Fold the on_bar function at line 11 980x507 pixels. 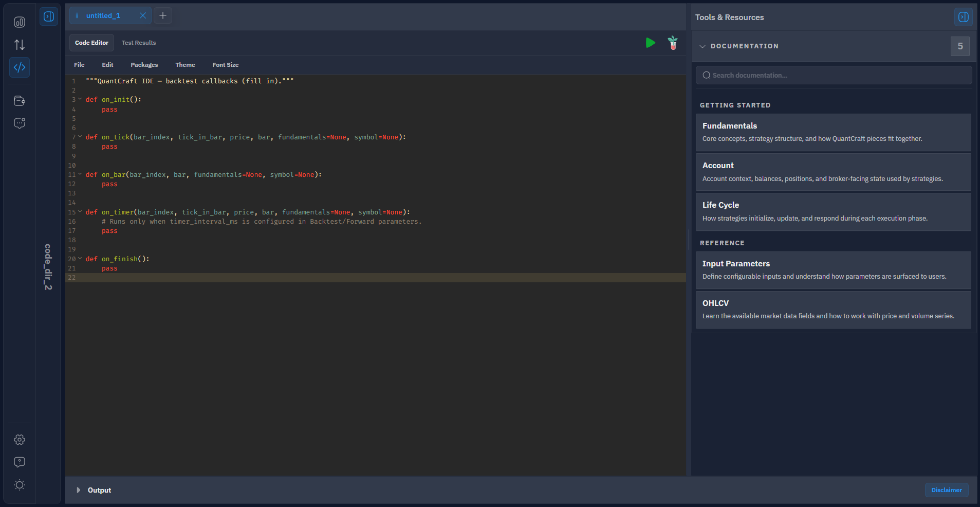(80, 174)
